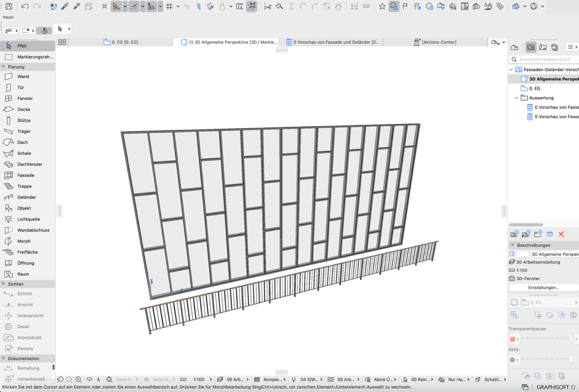
Task: Open dropdown arrow next to grid snap
Action: click(178, 7)
